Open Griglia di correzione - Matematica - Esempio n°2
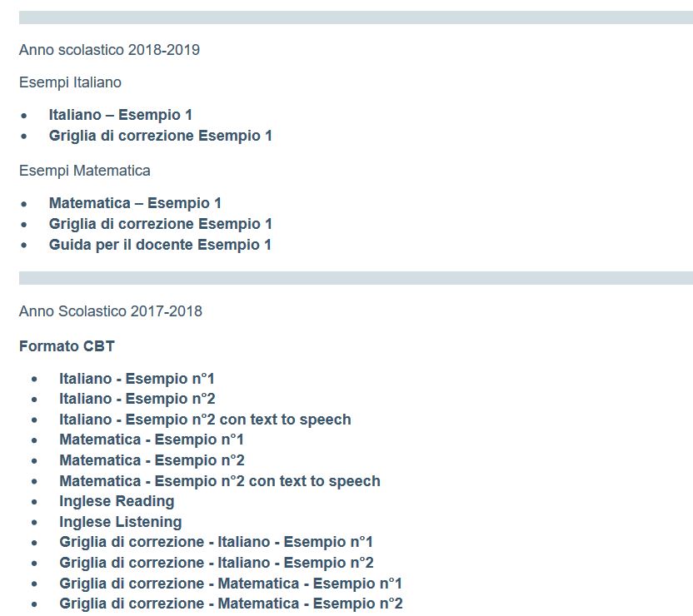 point(231,604)
